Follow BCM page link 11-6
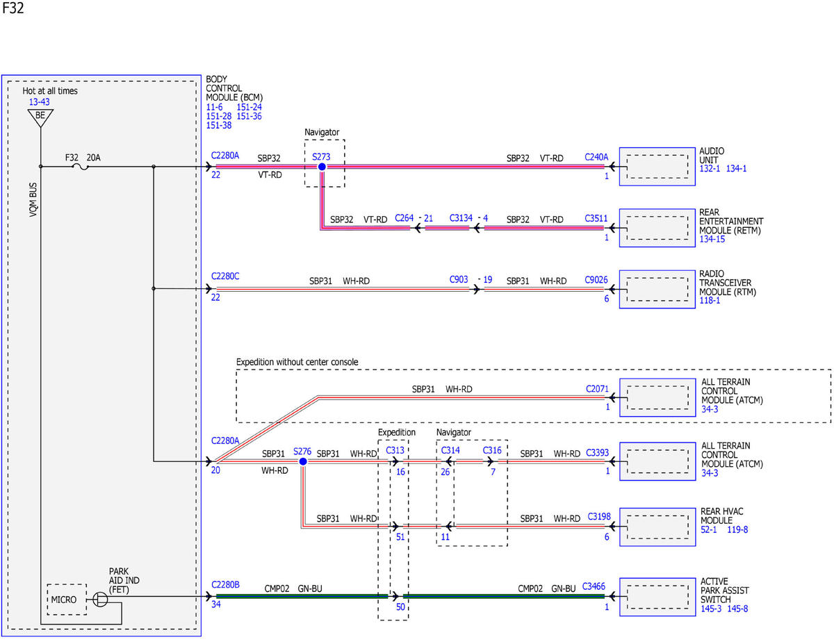This screenshot has width=834, height=644. [x=214, y=107]
